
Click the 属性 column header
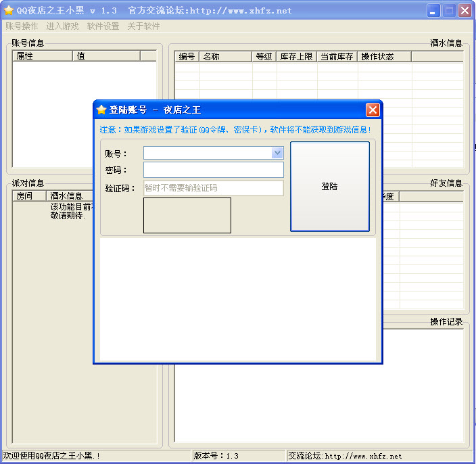click(43, 56)
